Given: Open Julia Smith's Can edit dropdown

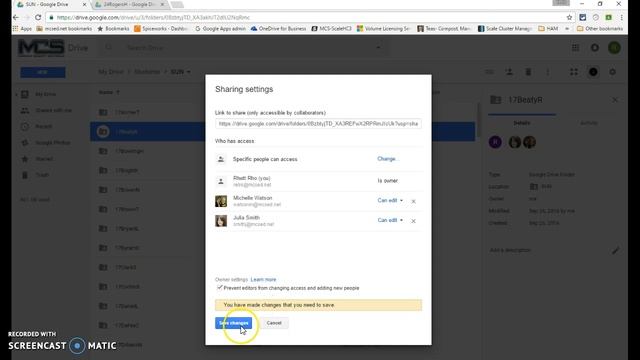Looking at the screenshot, I should click(x=390, y=220).
